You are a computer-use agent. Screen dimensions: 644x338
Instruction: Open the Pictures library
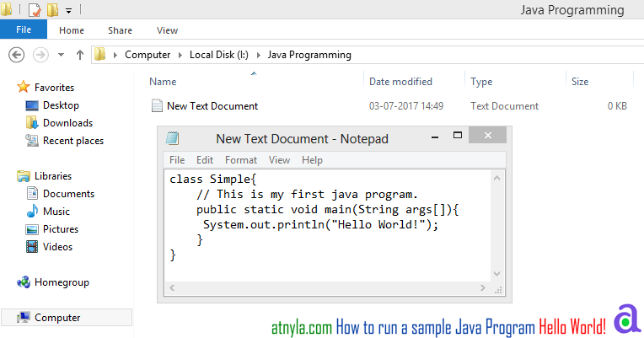click(61, 228)
